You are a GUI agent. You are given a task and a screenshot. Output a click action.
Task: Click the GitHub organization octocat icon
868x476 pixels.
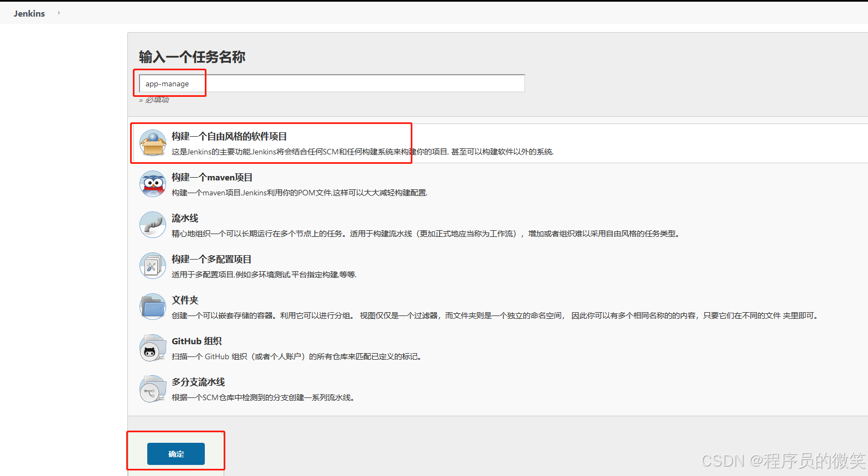click(x=153, y=348)
